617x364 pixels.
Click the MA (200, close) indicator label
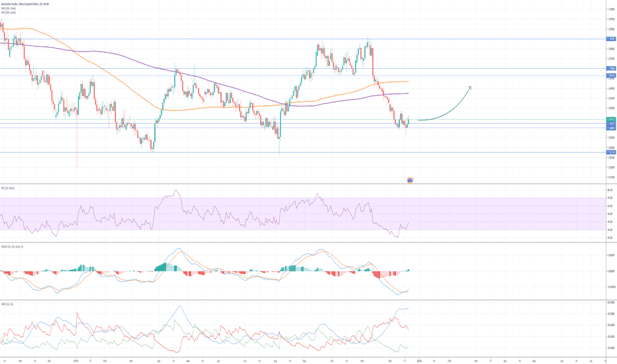[9, 12]
